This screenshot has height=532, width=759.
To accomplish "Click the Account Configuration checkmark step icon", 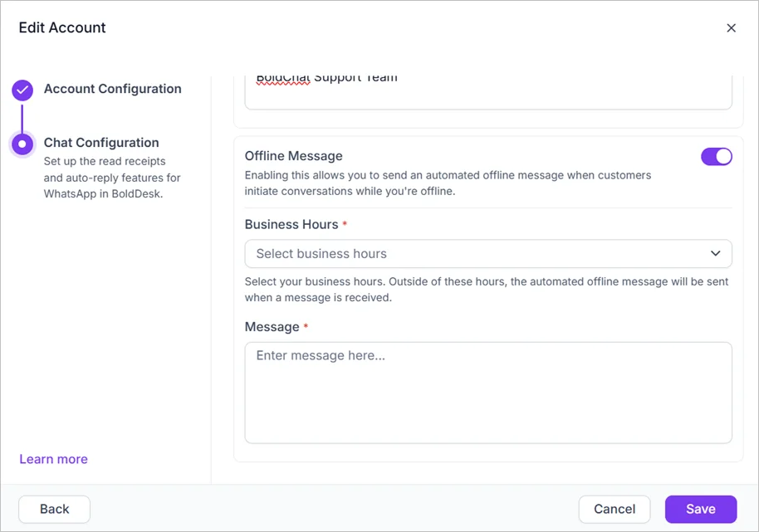I will click(22, 90).
